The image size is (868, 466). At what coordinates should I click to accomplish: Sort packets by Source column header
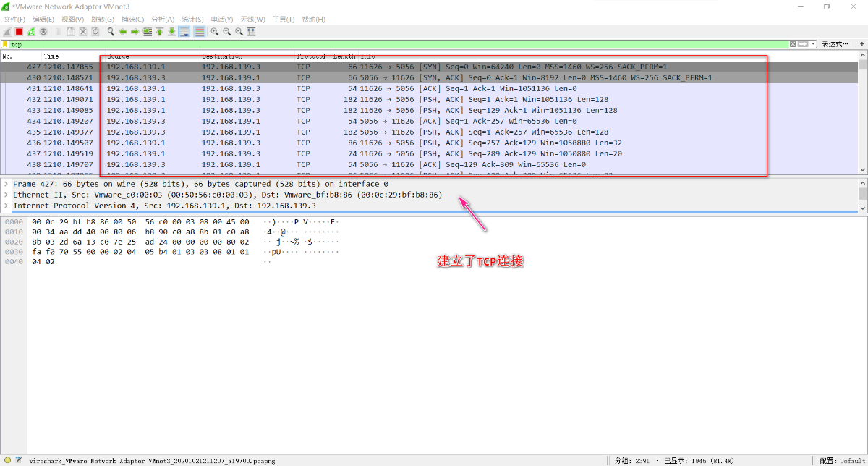pos(152,56)
